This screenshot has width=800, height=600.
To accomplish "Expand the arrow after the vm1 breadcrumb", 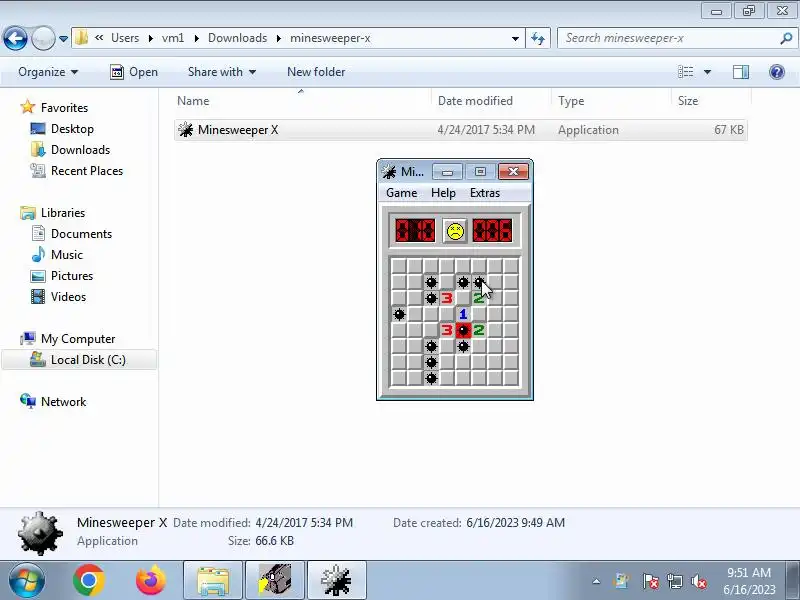I will (x=196, y=38).
